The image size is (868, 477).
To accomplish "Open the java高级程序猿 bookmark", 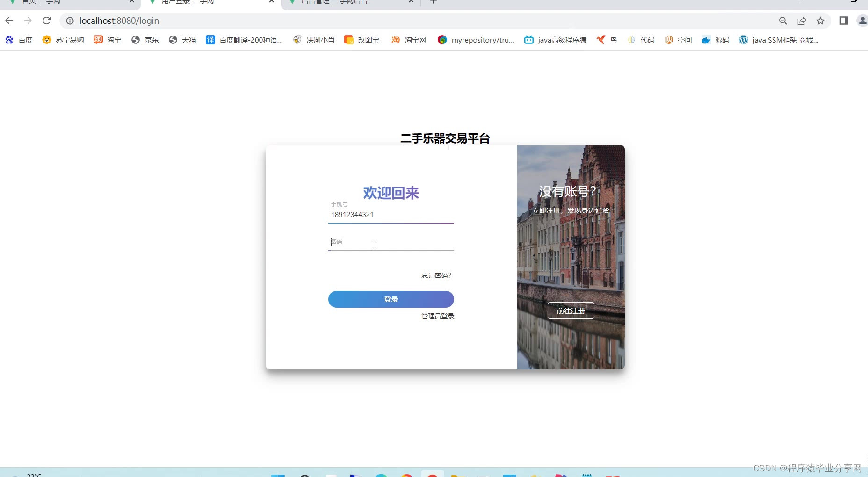I will [x=555, y=40].
